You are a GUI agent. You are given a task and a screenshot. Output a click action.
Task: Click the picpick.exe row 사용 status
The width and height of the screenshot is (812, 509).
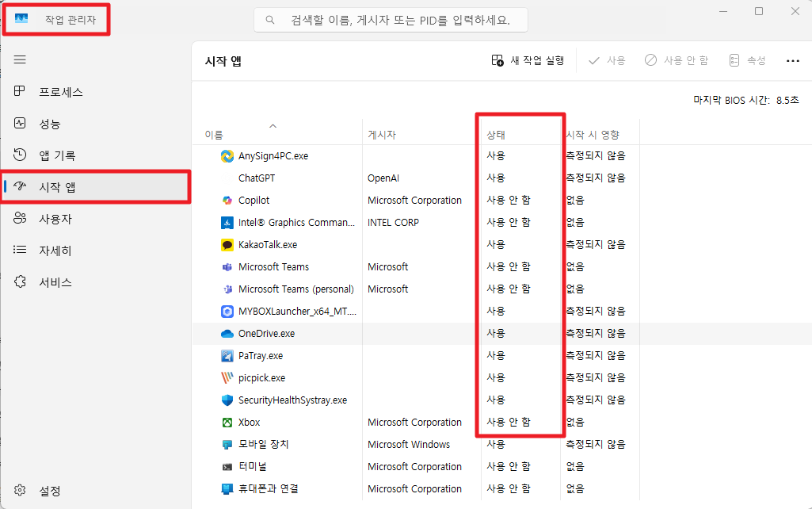click(496, 378)
